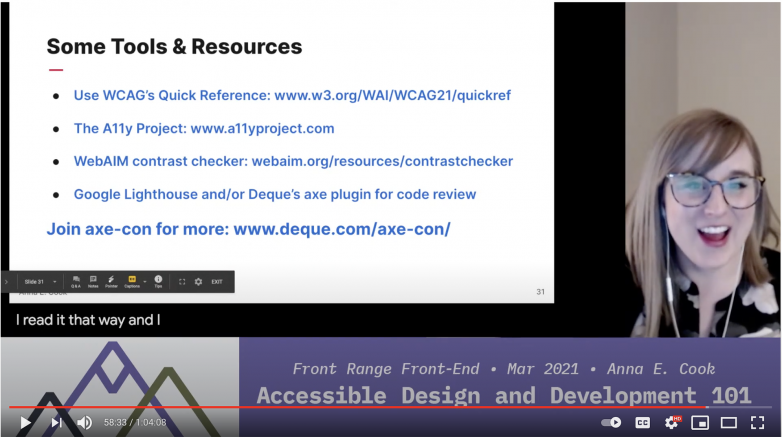This screenshot has width=782, height=437.
Task: Click slide number 31 on slide
Action: click(x=541, y=292)
